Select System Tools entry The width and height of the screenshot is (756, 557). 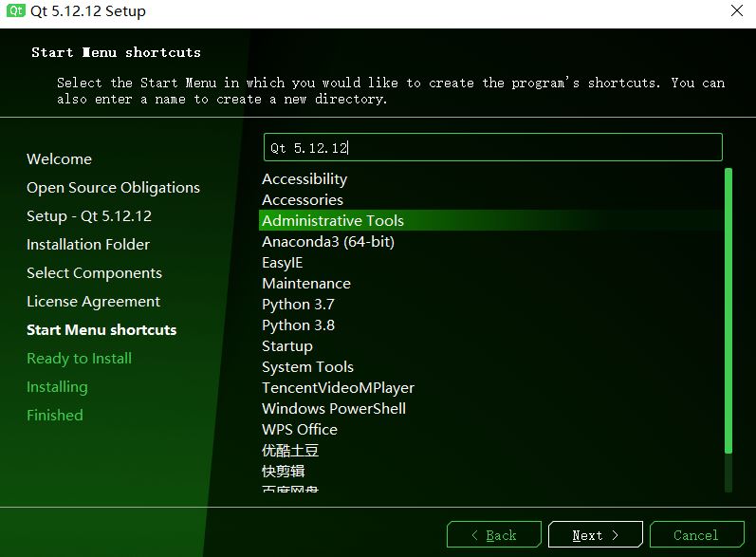point(491,366)
